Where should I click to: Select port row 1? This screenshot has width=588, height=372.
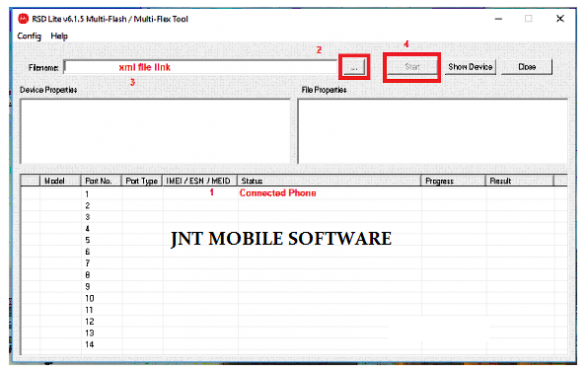[294, 193]
